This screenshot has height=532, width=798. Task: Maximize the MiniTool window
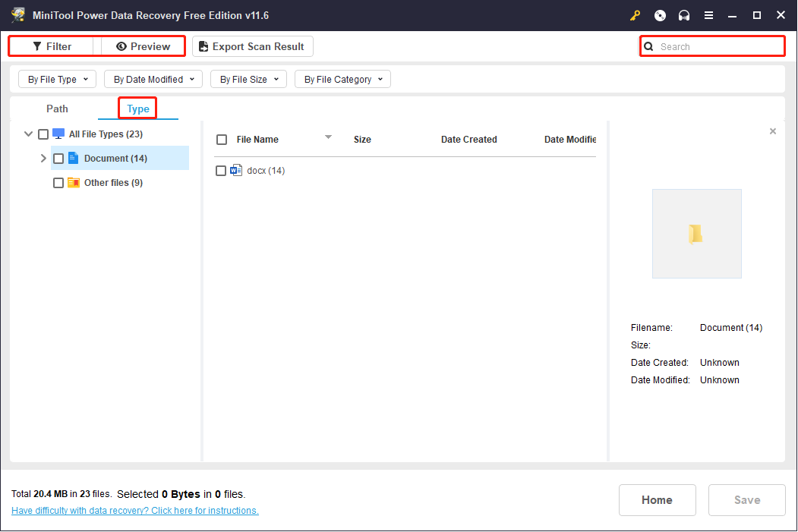pyautogui.click(x=757, y=15)
